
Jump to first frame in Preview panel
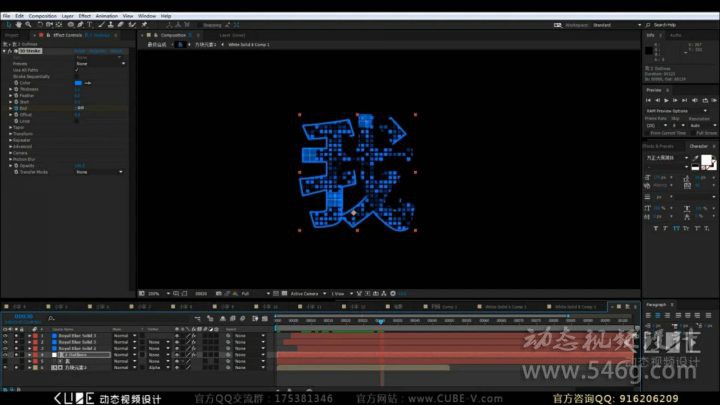tap(649, 100)
